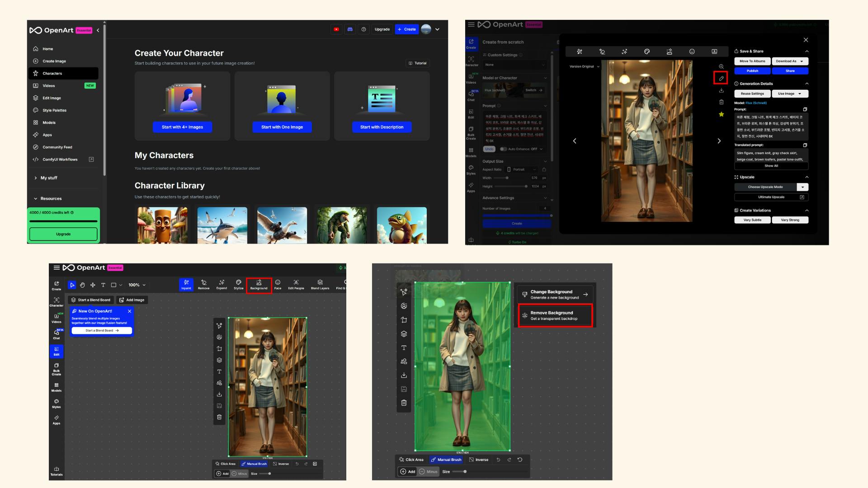Image resolution: width=868 pixels, height=488 pixels.
Task: Pick the pointer select tool in editor
Action: pyautogui.click(x=72, y=285)
